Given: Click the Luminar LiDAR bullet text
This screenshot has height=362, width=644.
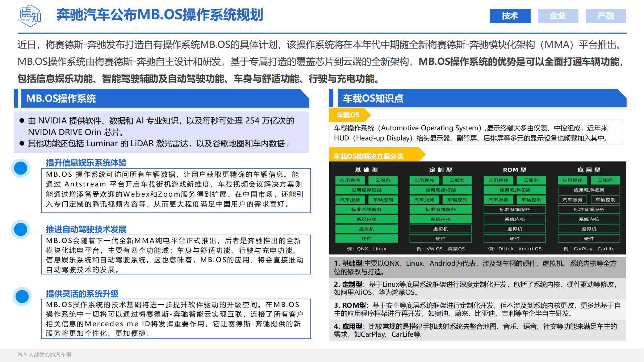Looking at the screenshot, I should tap(159, 144).
